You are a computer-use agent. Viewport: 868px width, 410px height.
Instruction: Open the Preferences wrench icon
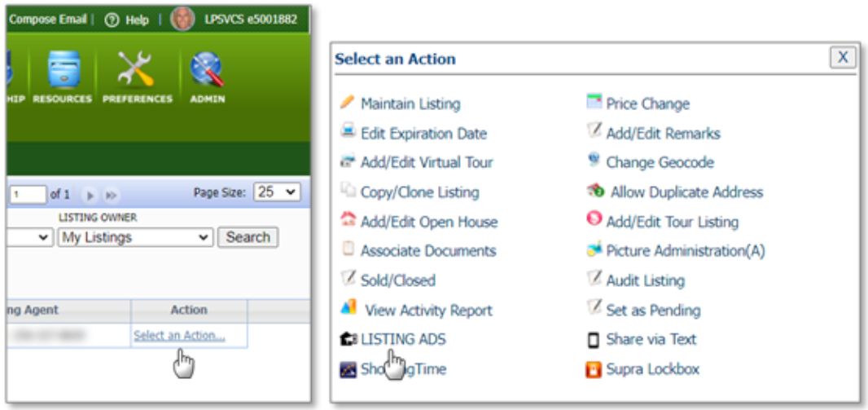pos(136,72)
